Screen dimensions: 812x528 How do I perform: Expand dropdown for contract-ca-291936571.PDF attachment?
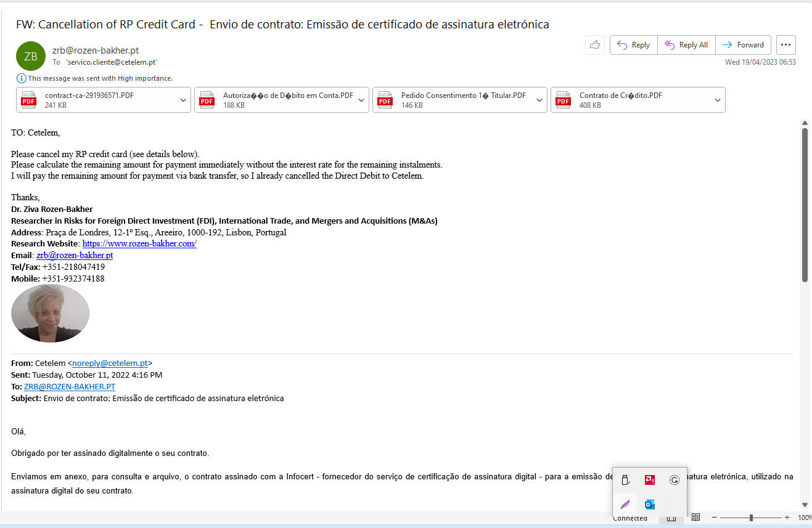(x=183, y=100)
